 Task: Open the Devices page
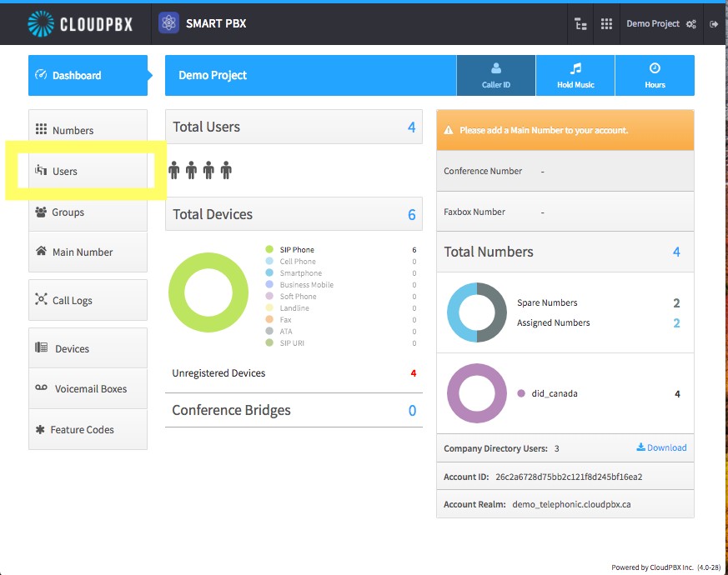[88, 348]
